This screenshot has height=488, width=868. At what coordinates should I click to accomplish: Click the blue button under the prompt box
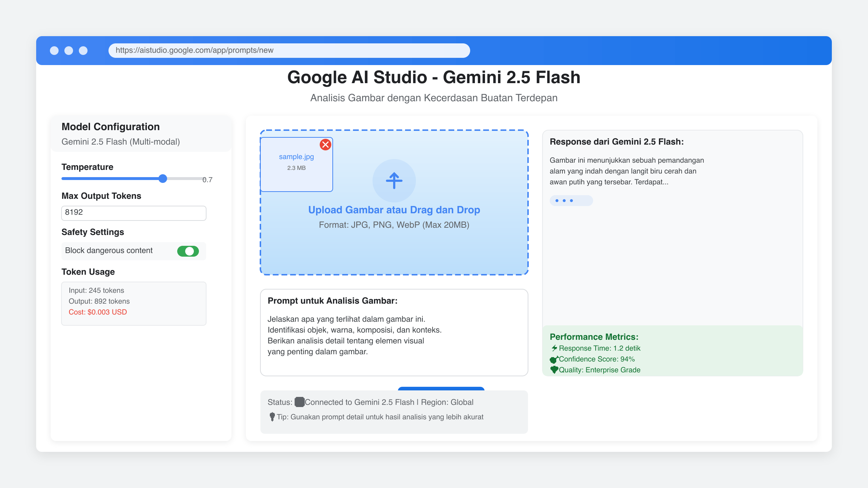[441, 389]
